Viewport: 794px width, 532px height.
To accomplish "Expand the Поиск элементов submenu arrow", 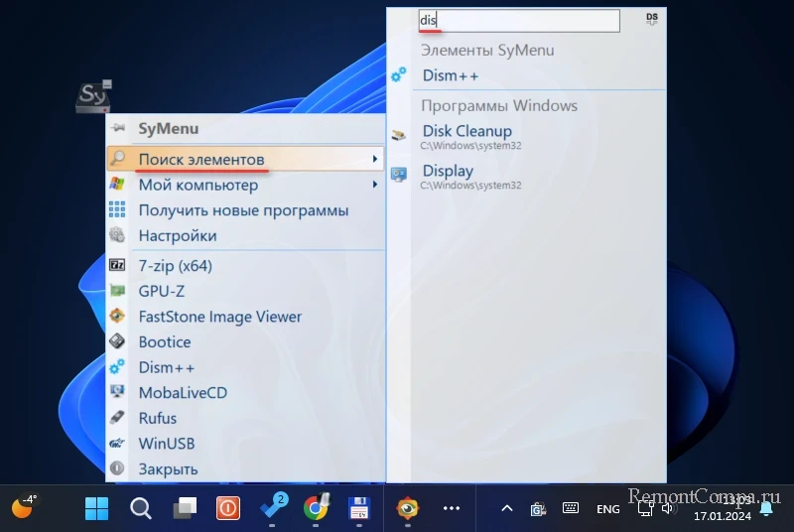I will 374,159.
